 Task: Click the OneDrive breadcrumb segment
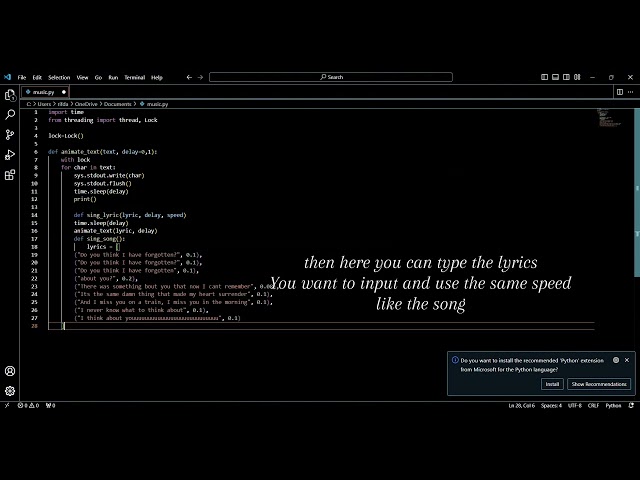86,104
